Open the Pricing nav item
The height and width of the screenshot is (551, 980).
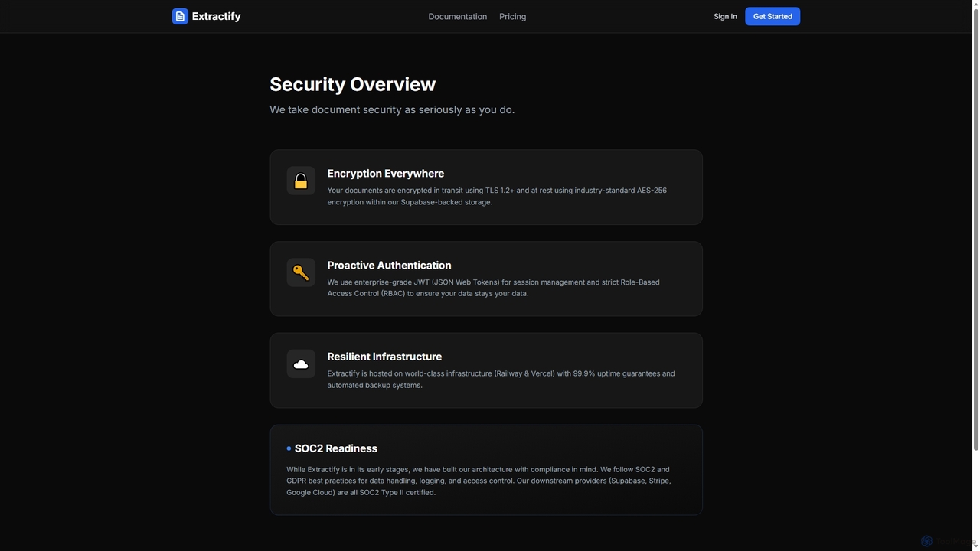(x=512, y=16)
